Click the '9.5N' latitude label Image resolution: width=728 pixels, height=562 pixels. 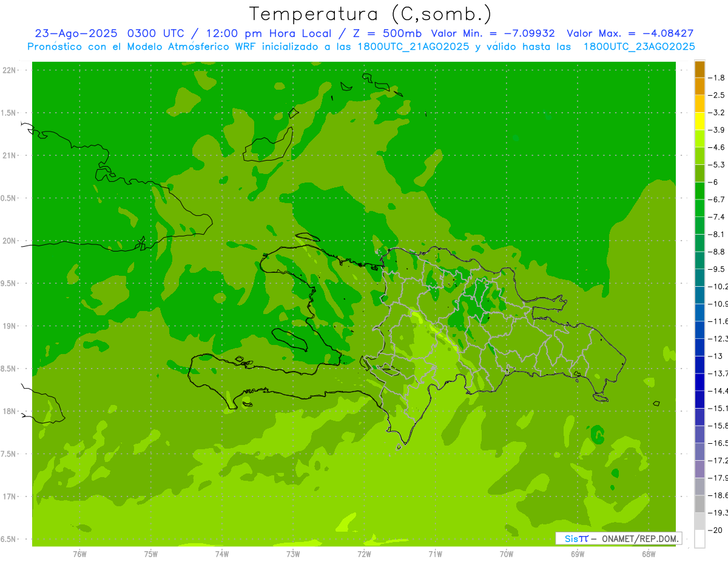(9, 283)
